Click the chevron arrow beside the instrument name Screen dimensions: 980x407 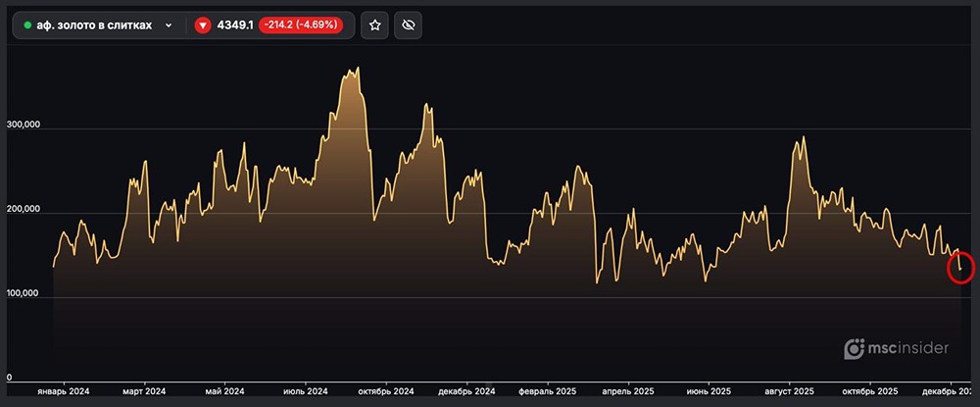(169, 25)
